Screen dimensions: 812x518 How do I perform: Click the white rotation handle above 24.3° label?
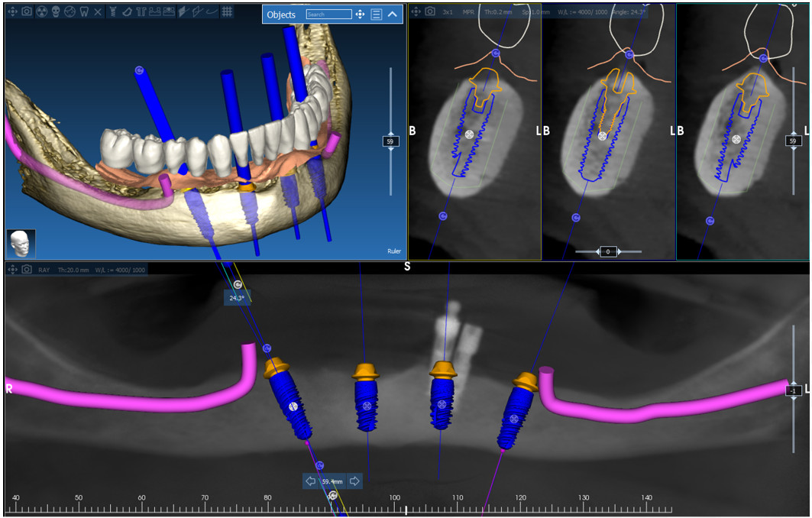pyautogui.click(x=237, y=285)
